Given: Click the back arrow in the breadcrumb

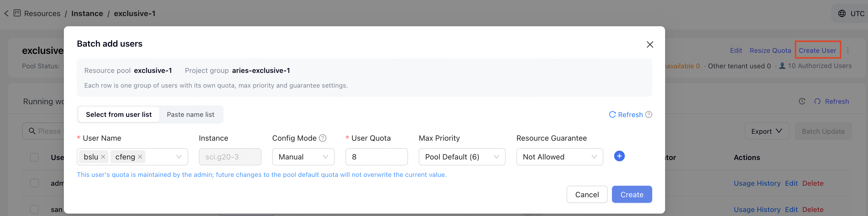Looking at the screenshot, I should coord(6,13).
